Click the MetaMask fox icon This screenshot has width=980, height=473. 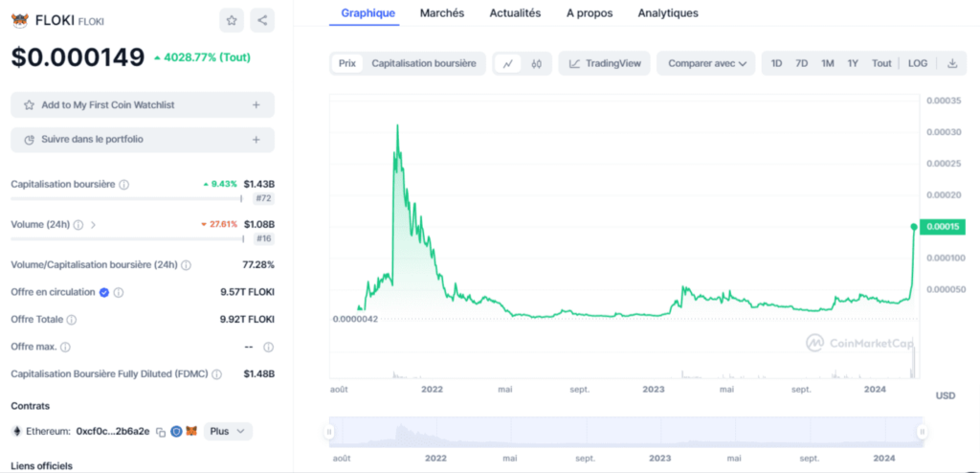(191, 432)
